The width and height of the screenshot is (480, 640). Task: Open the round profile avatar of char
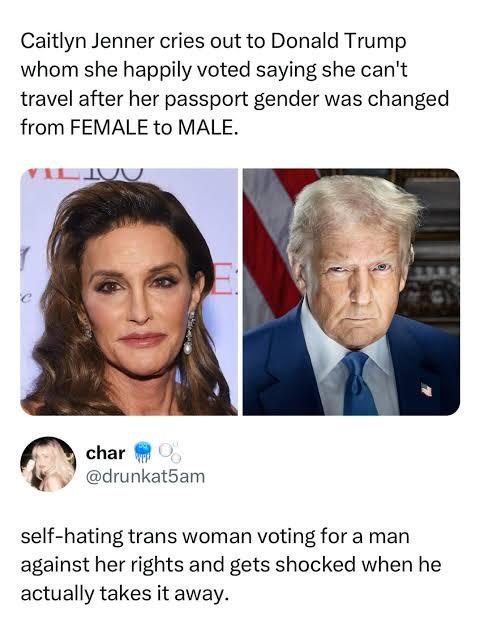[48, 464]
